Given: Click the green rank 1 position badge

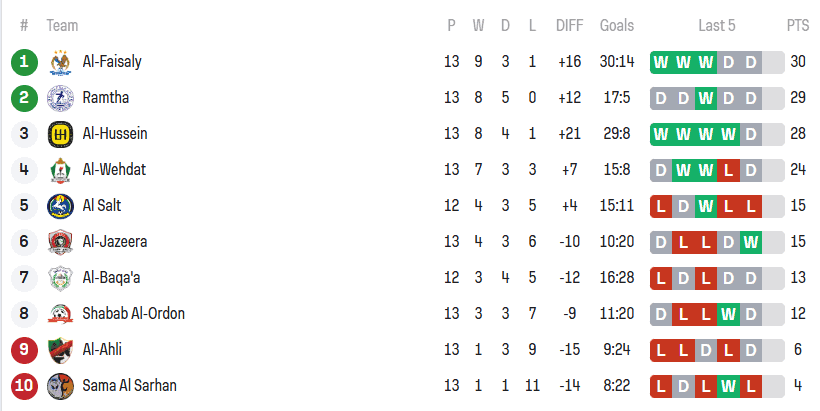Looking at the screenshot, I should [24, 62].
